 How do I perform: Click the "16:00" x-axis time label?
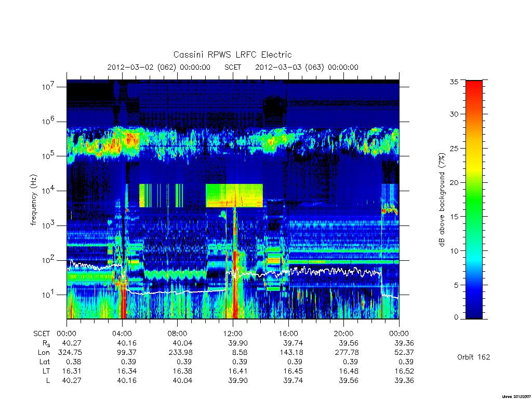point(288,334)
